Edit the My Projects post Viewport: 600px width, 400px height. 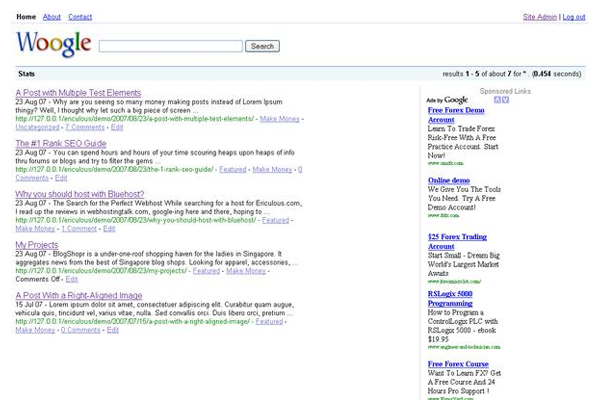[72, 279]
